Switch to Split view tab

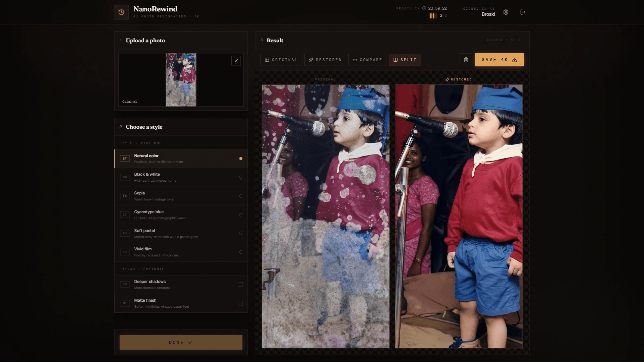coord(405,60)
